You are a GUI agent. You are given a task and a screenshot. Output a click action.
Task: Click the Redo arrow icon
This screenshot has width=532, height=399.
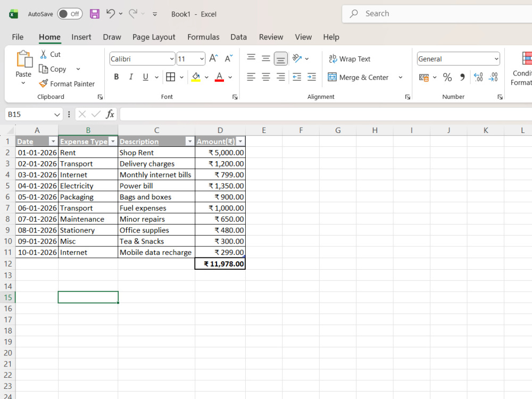[133, 14]
